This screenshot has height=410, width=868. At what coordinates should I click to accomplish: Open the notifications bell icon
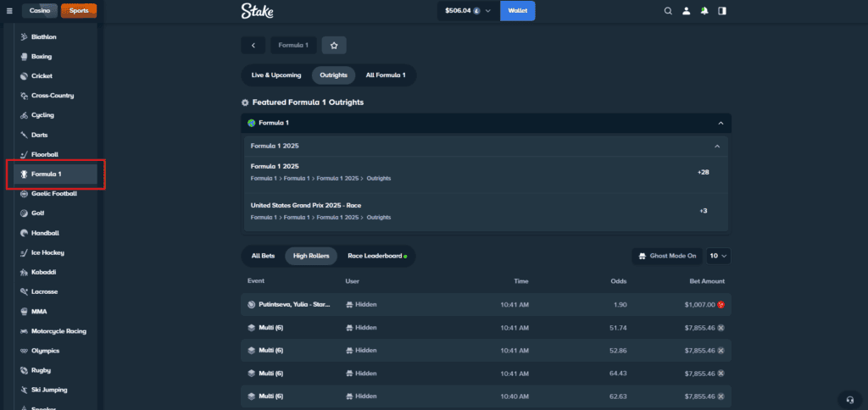(x=704, y=11)
